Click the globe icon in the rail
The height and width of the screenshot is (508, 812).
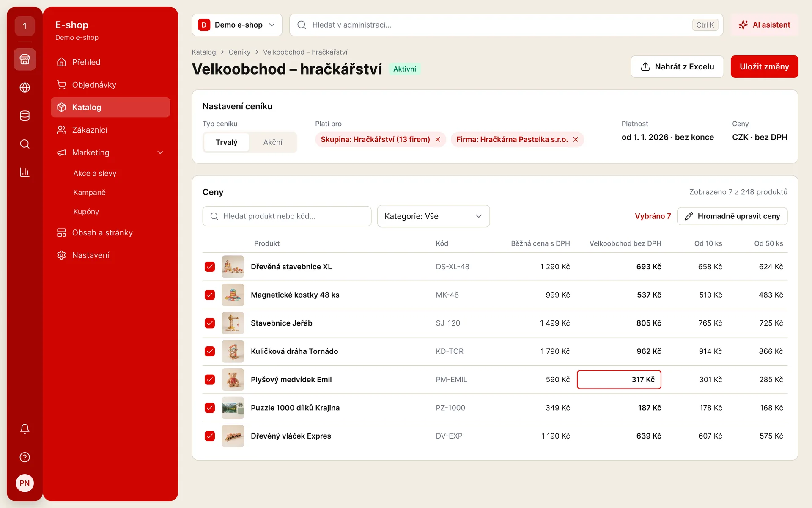point(25,88)
